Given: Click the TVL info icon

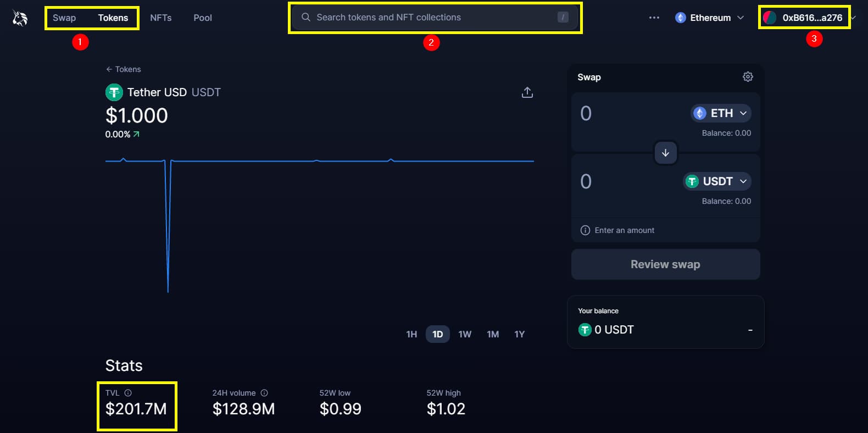Looking at the screenshot, I should (x=128, y=392).
